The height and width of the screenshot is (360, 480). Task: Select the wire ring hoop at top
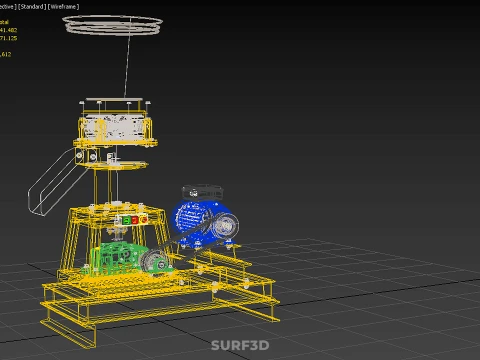click(112, 25)
